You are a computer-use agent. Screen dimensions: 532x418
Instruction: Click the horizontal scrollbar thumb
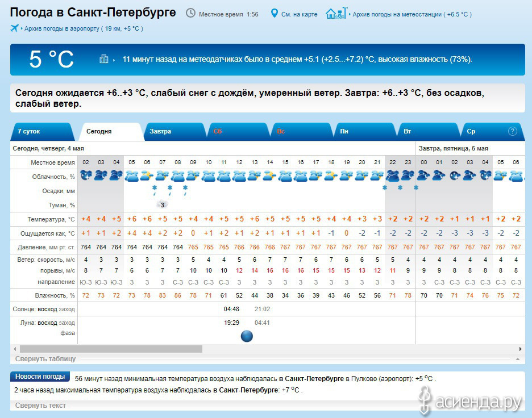point(111,349)
